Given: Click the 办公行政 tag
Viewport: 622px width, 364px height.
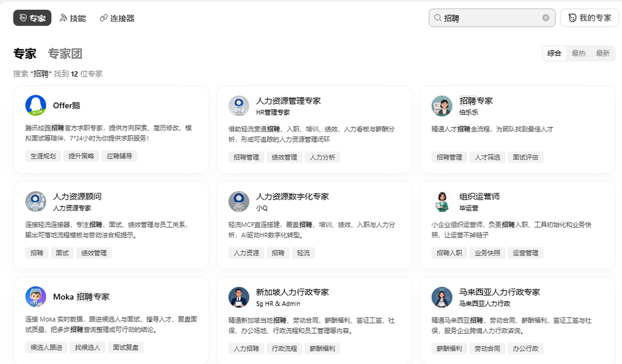Looking at the screenshot, I should pos(525,349).
